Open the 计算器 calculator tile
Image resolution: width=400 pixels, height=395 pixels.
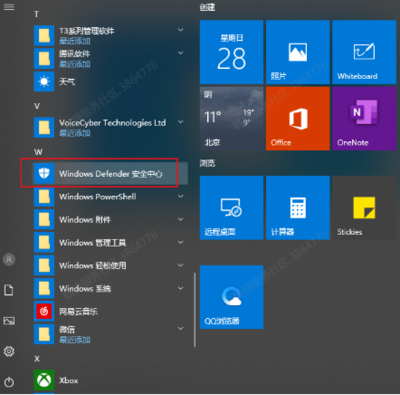pyautogui.click(x=298, y=208)
